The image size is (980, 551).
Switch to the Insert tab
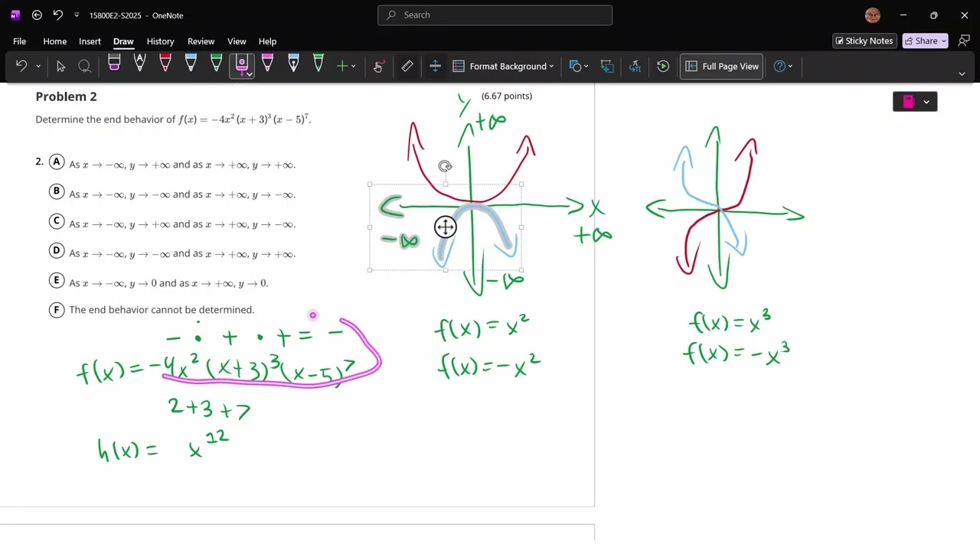coord(90,41)
